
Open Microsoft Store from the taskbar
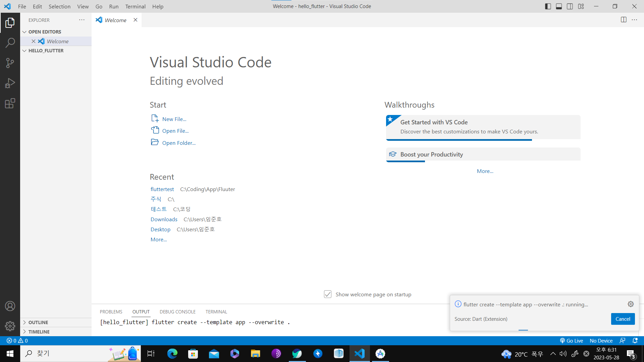193,354
